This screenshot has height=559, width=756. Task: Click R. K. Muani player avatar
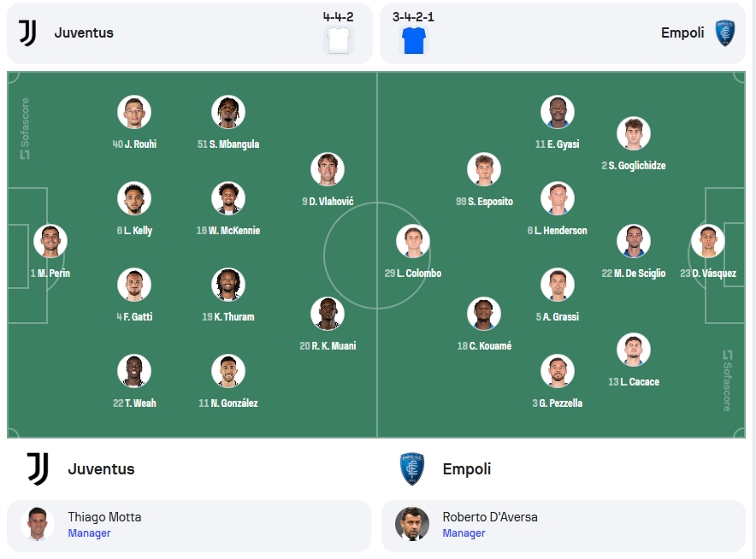click(x=328, y=314)
